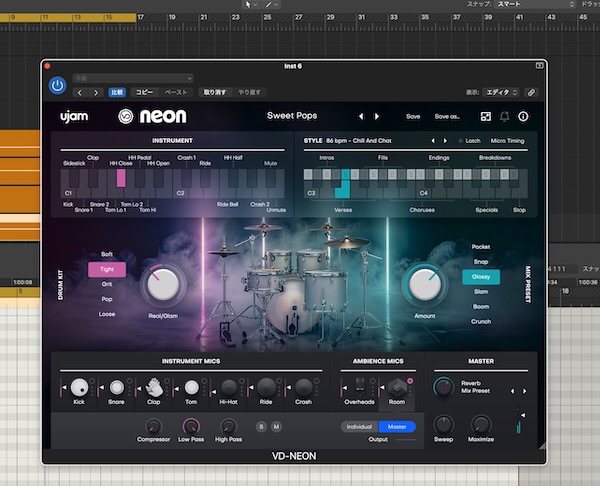Mute the channel with M button
This screenshot has height=486, width=600.
[x=276, y=426]
